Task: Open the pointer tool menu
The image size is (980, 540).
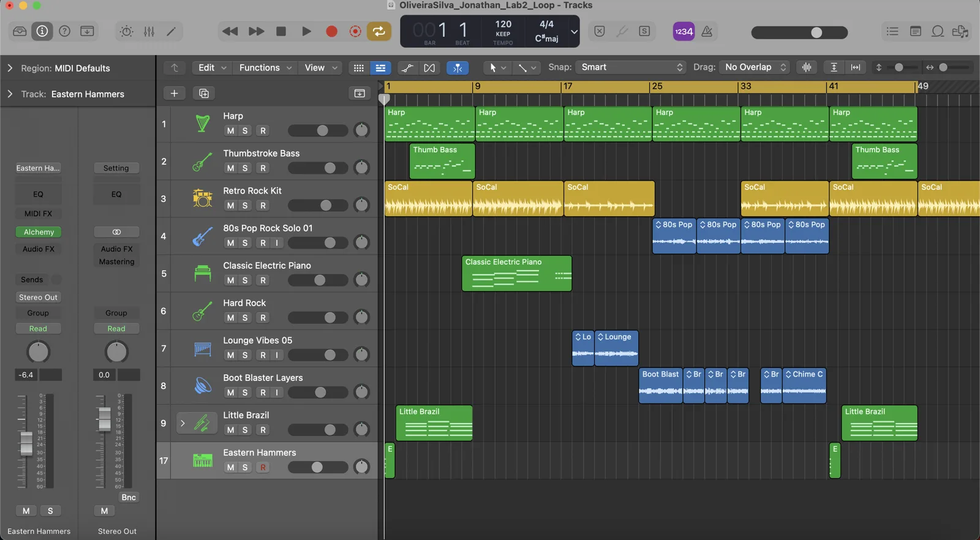Action: point(497,68)
